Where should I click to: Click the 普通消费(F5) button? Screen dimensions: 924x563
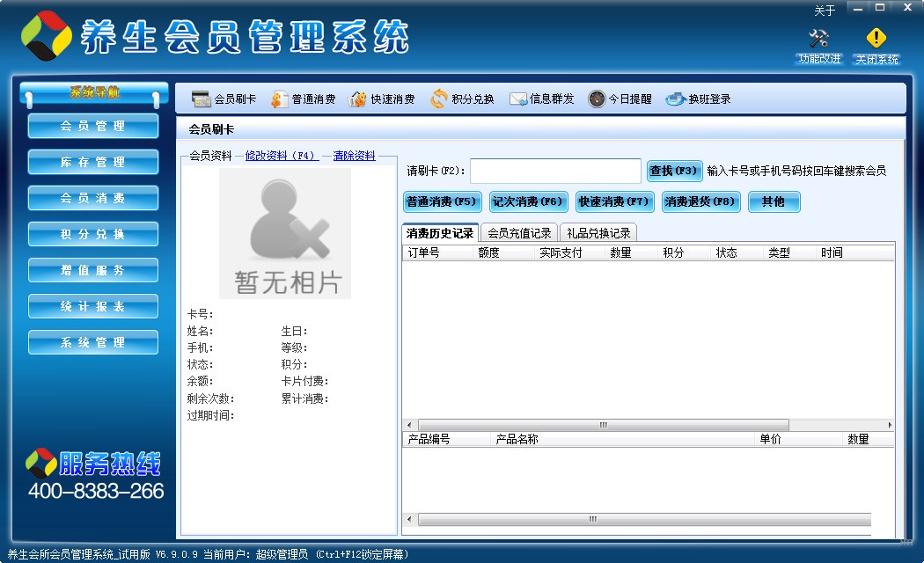point(442,201)
